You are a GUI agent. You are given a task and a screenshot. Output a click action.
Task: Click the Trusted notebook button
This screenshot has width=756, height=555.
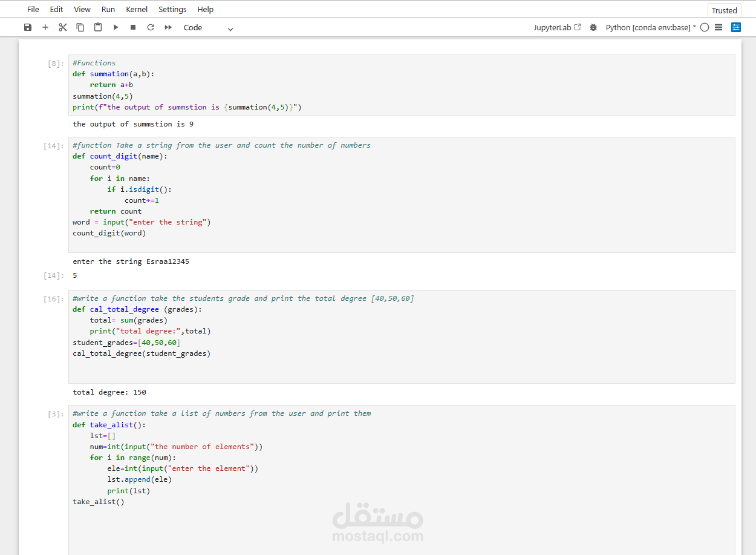coord(724,10)
